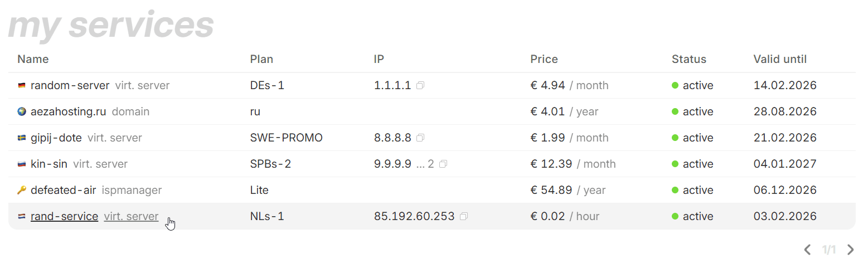Open the rand-service server link
868x268 pixels.
pyautogui.click(x=65, y=217)
